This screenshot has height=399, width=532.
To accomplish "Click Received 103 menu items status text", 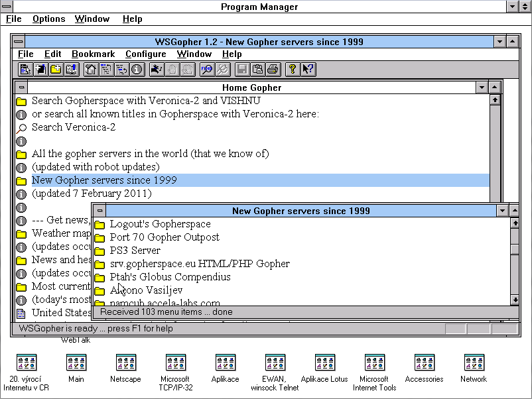I will 166,312.
